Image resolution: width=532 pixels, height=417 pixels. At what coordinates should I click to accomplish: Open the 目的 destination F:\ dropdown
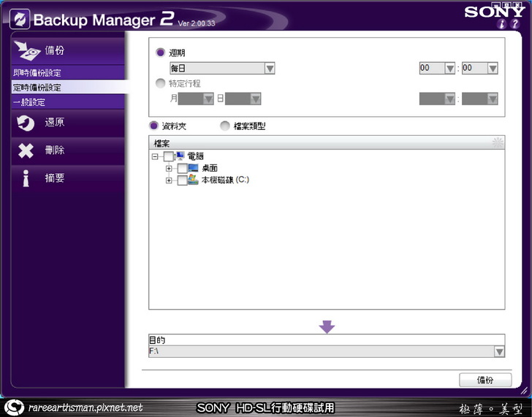[x=499, y=352]
